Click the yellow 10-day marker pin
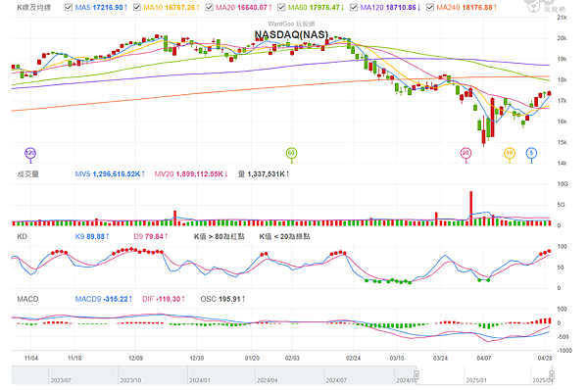The width and height of the screenshot is (588, 390). click(x=510, y=154)
